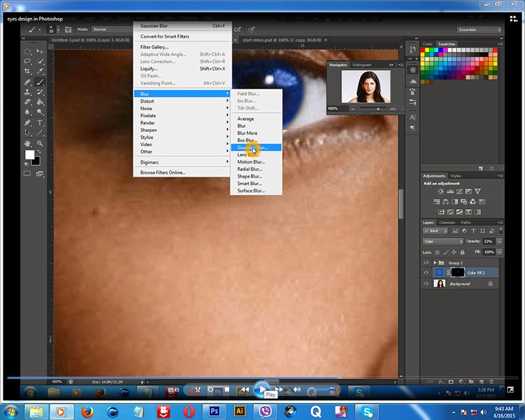Click the video Play button

(262, 389)
